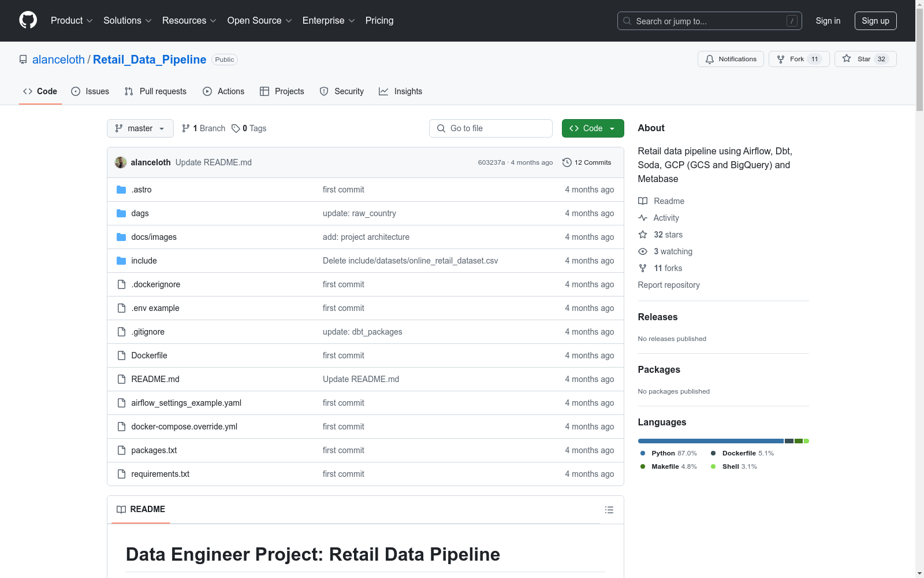Image resolution: width=924 pixels, height=578 pixels.
Task: Click the tag icon next to Tags
Action: (x=236, y=128)
